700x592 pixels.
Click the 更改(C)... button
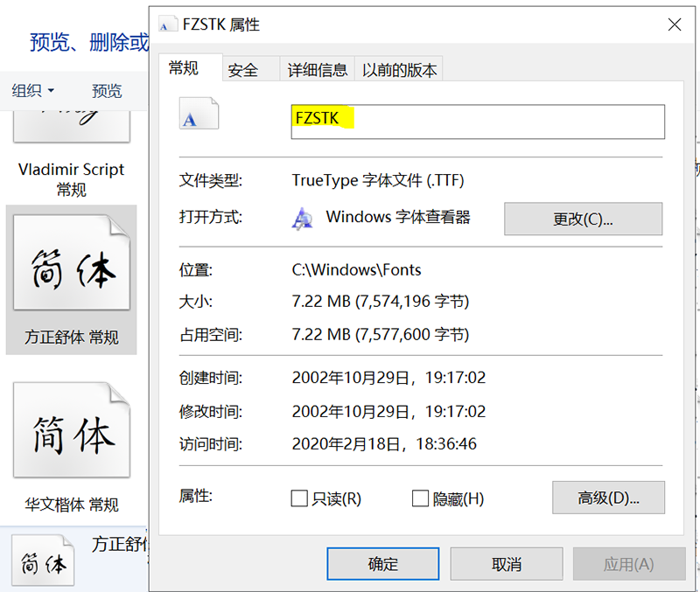pos(583,219)
